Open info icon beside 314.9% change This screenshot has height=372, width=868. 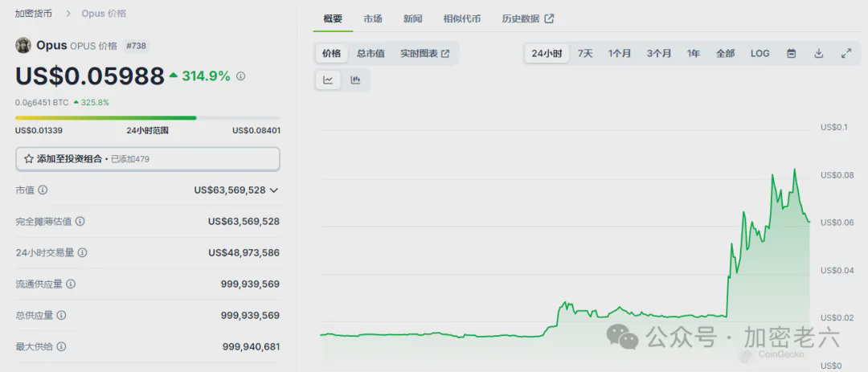(241, 76)
